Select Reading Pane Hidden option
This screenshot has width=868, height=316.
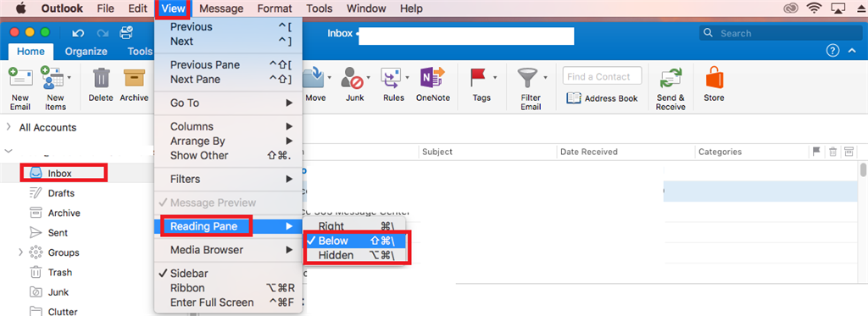pyautogui.click(x=355, y=255)
